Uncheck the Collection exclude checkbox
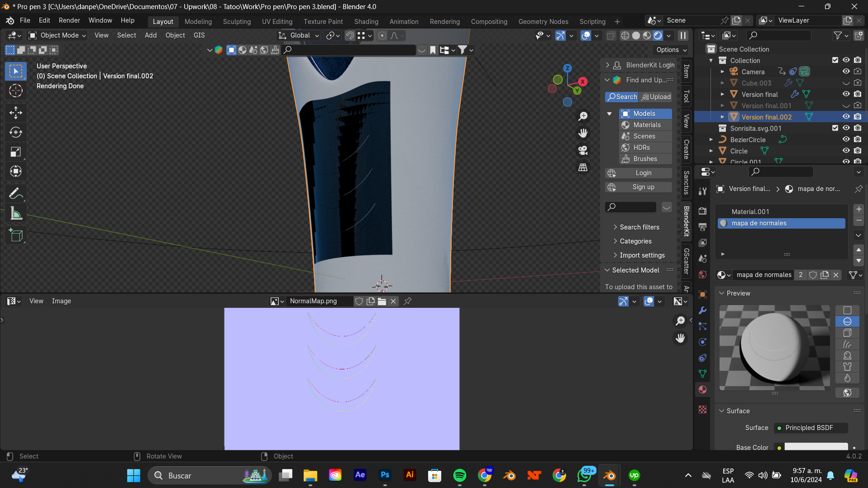 pyautogui.click(x=835, y=60)
